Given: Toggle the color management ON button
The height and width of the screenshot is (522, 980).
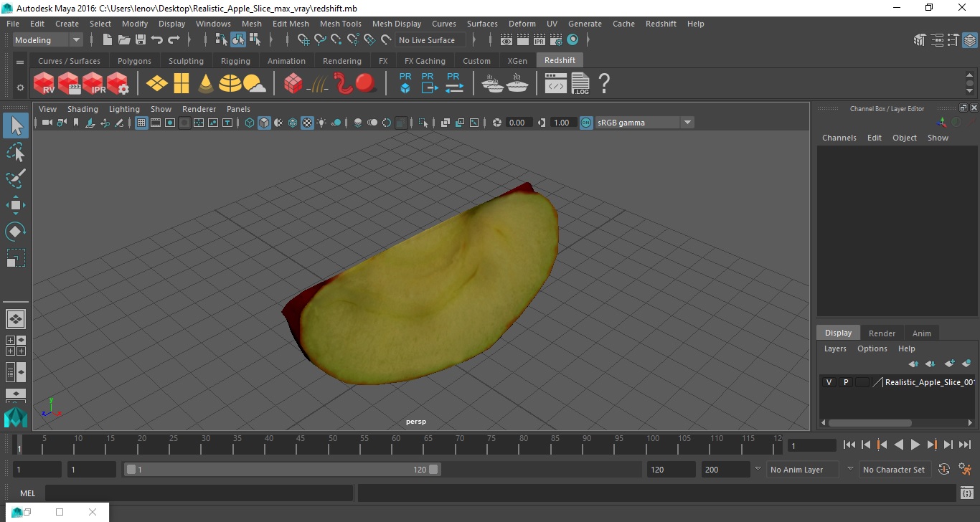Looking at the screenshot, I should click(x=586, y=123).
